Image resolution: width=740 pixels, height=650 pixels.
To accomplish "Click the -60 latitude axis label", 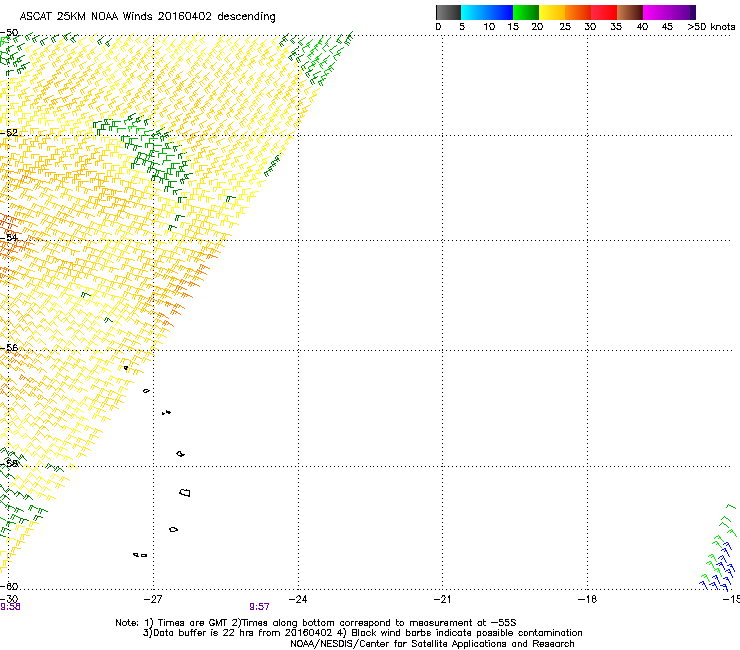I will [9, 586].
